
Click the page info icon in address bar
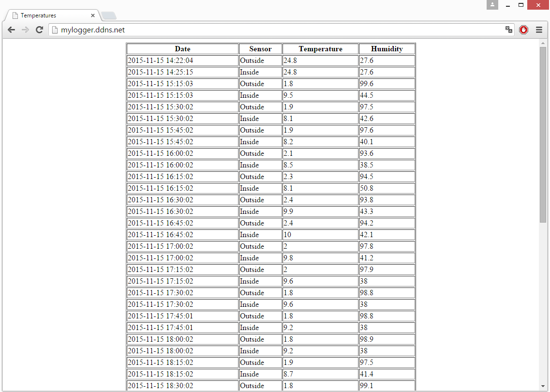(55, 30)
